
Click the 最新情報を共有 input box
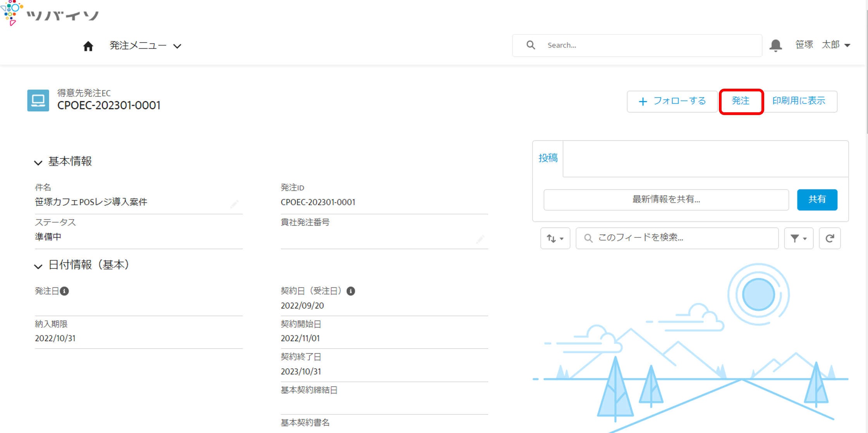click(666, 199)
